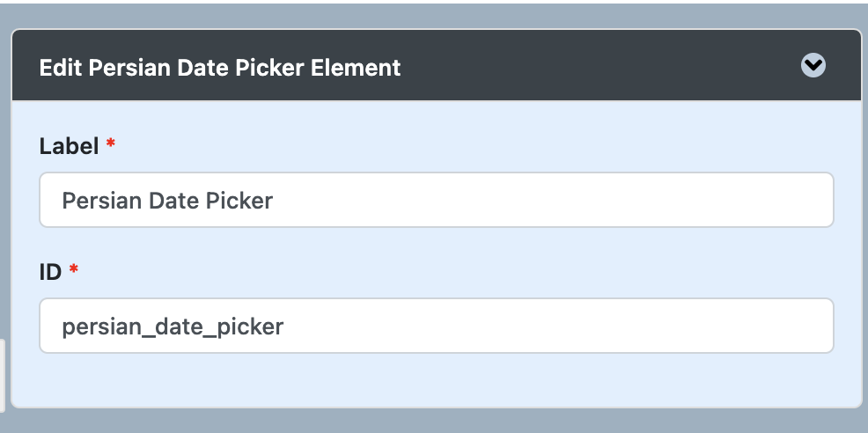Click the word "Picker" in Label field
Screen dimensions: 868x433
coord(239,201)
